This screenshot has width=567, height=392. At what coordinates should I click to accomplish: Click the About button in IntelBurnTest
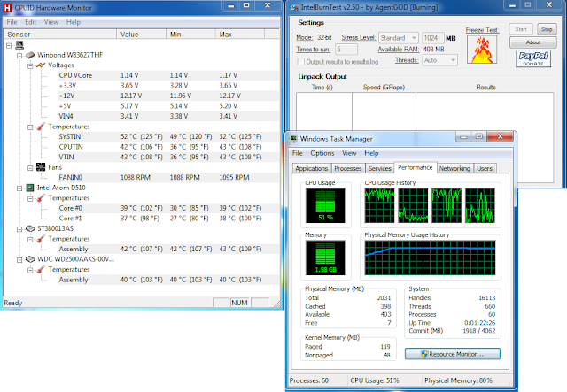(533, 42)
